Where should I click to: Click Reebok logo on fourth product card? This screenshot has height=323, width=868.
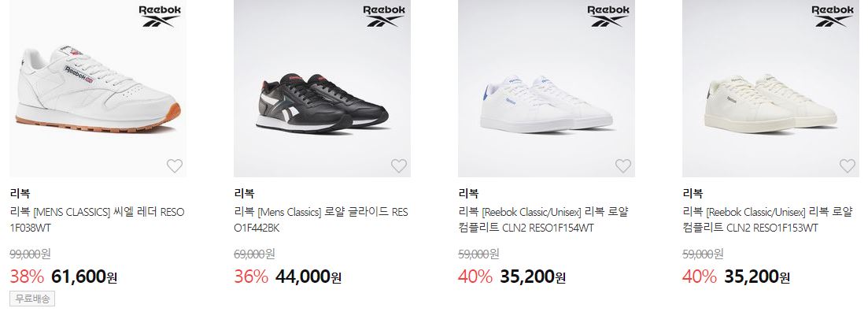tap(832, 16)
